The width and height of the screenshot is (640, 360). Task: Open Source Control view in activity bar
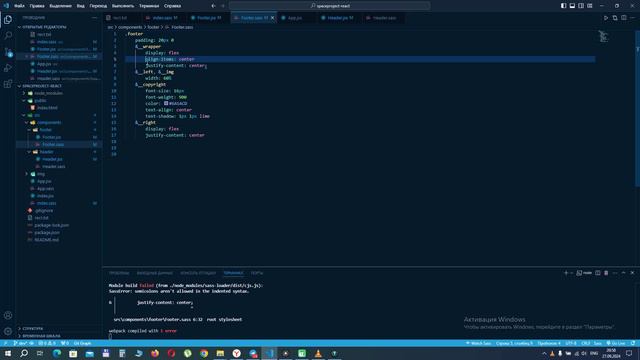(x=8, y=52)
